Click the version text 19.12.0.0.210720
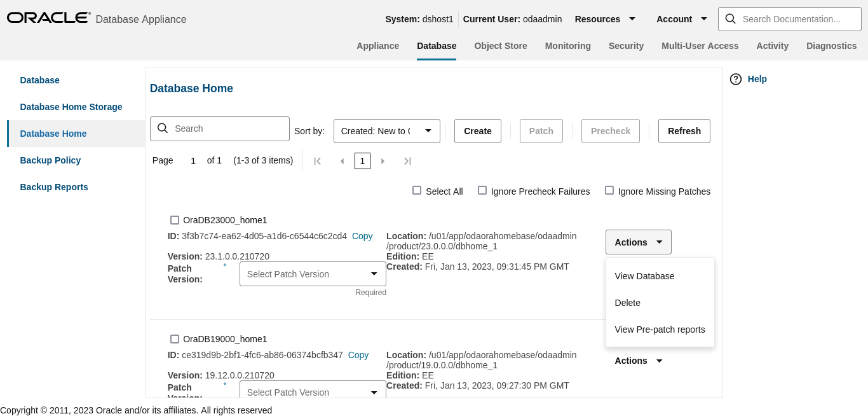868x416 pixels. tap(240, 375)
